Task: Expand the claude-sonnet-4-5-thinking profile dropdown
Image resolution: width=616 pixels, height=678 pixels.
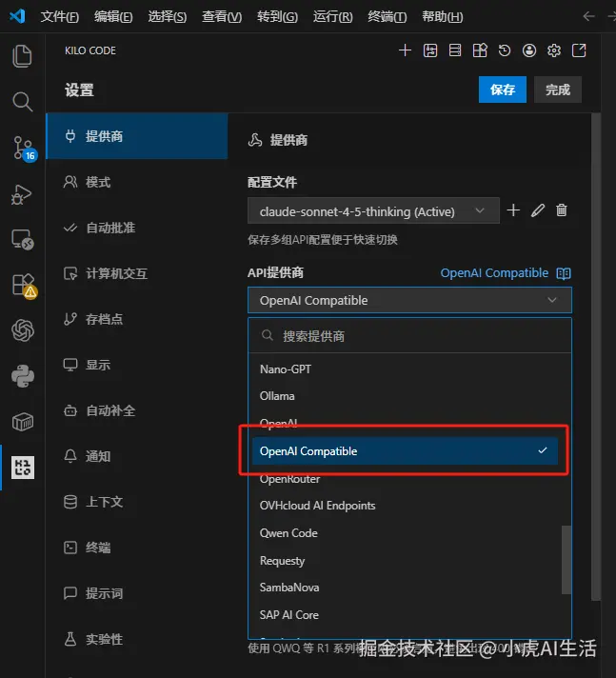Action: (373, 210)
